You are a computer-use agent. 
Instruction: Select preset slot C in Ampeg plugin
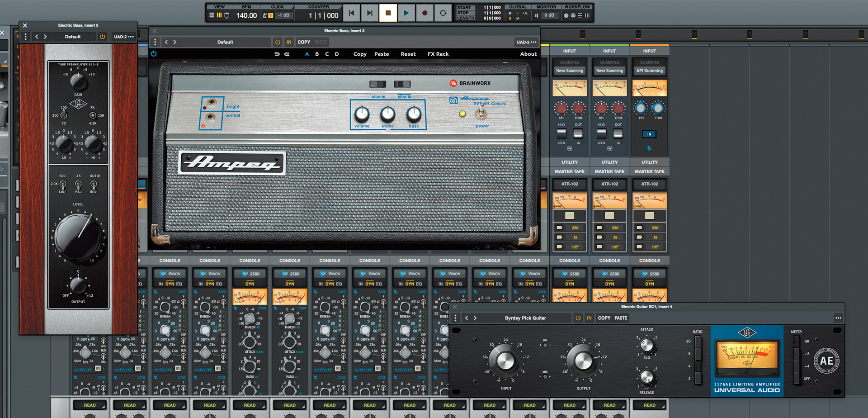(327, 54)
